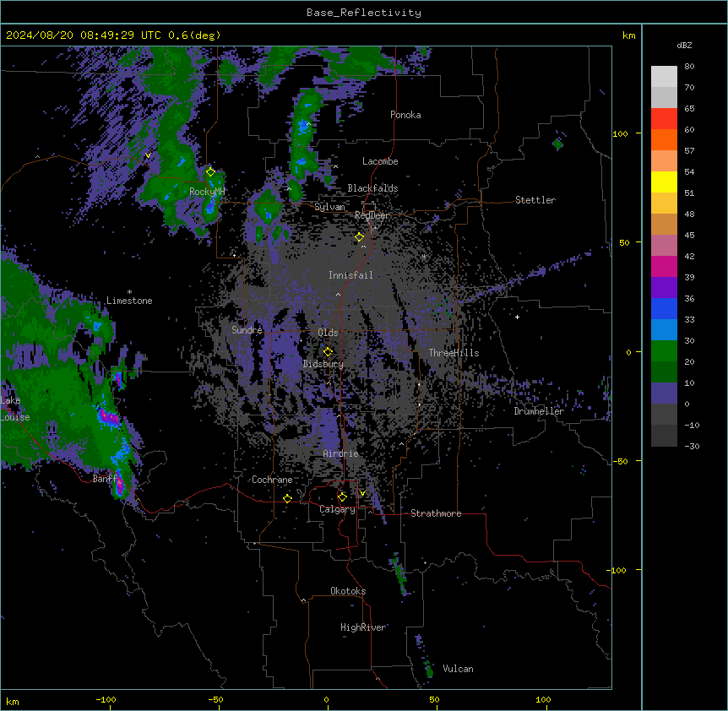Click the dBZ legend heading

click(x=684, y=45)
